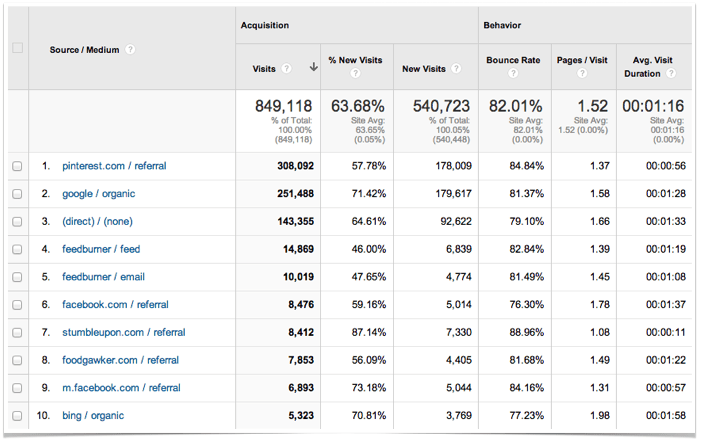The width and height of the screenshot is (701, 443).
Task: Open the help icon next to Visits
Action: pyautogui.click(x=287, y=68)
